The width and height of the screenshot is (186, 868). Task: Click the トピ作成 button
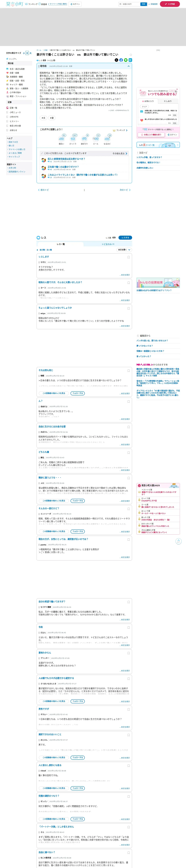[170, 4]
